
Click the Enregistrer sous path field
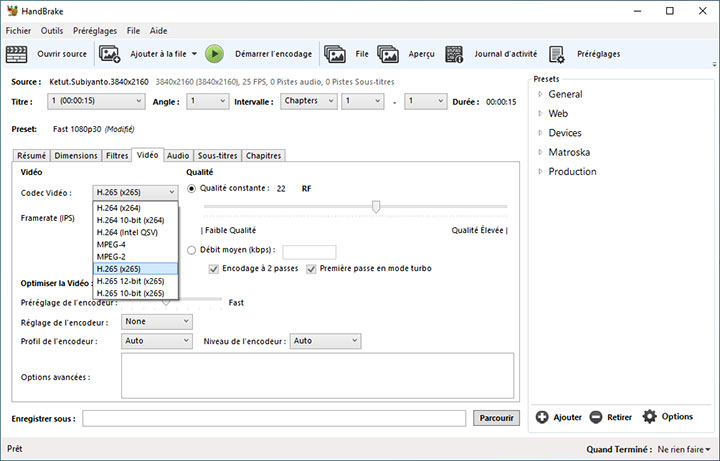(273, 418)
